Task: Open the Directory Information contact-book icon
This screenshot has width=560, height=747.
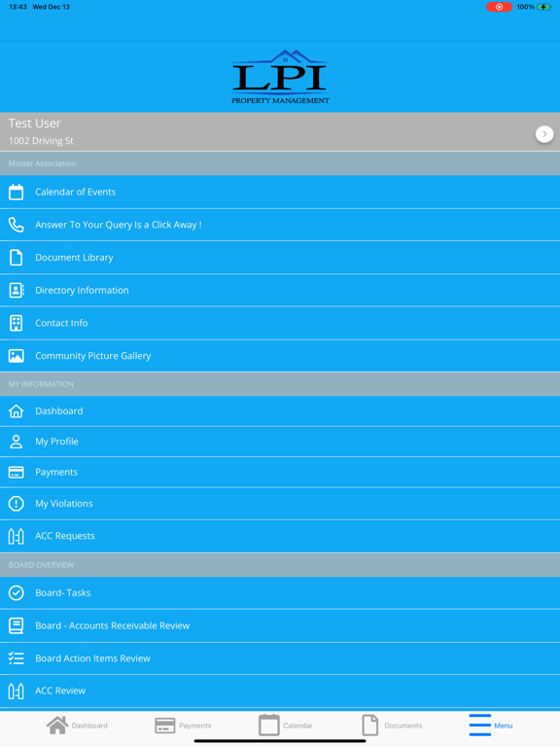Action: pyautogui.click(x=17, y=290)
